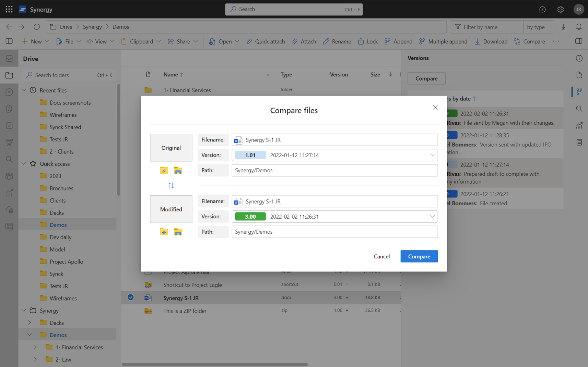Open the View menu
588x367 pixels.
100,41
